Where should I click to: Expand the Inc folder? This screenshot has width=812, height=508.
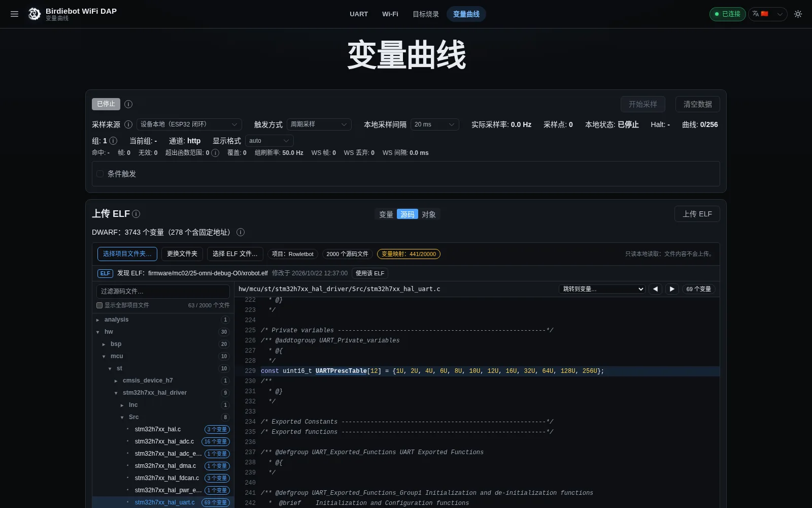[x=162, y=405]
